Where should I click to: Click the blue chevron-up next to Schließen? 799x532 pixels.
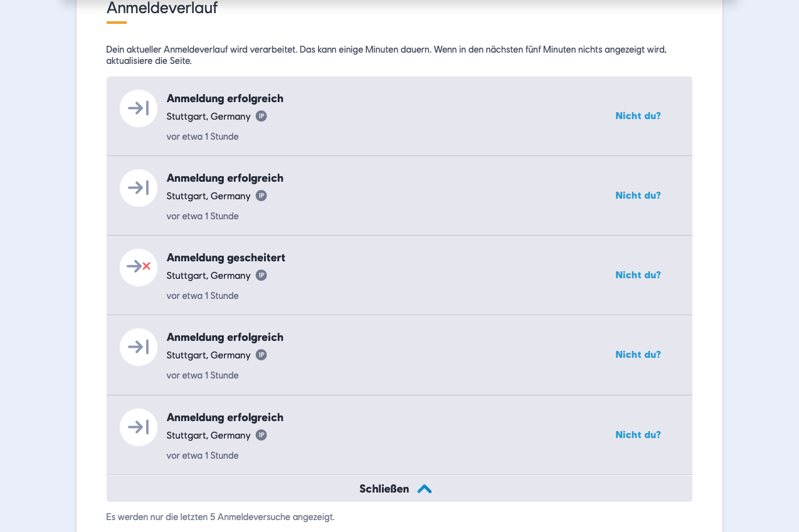(x=425, y=489)
